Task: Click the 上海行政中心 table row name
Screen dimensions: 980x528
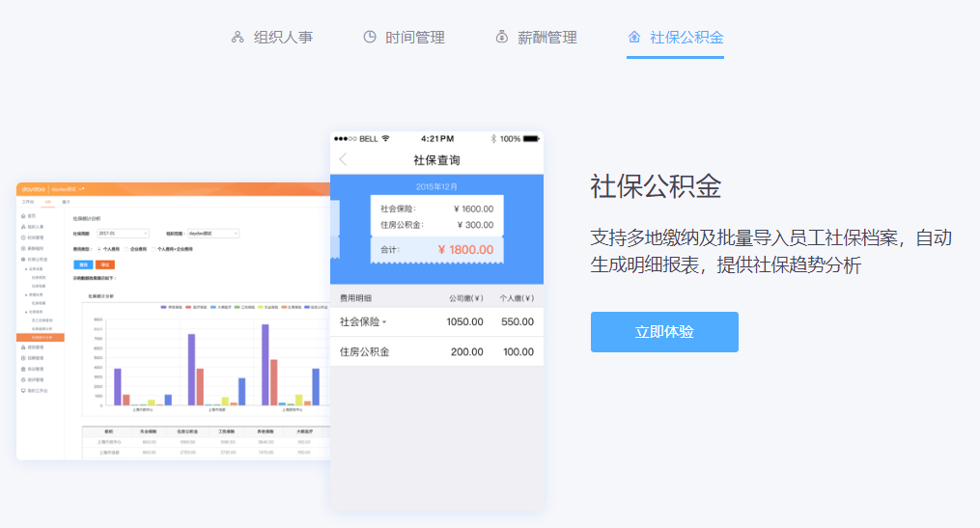Action: click(109, 442)
